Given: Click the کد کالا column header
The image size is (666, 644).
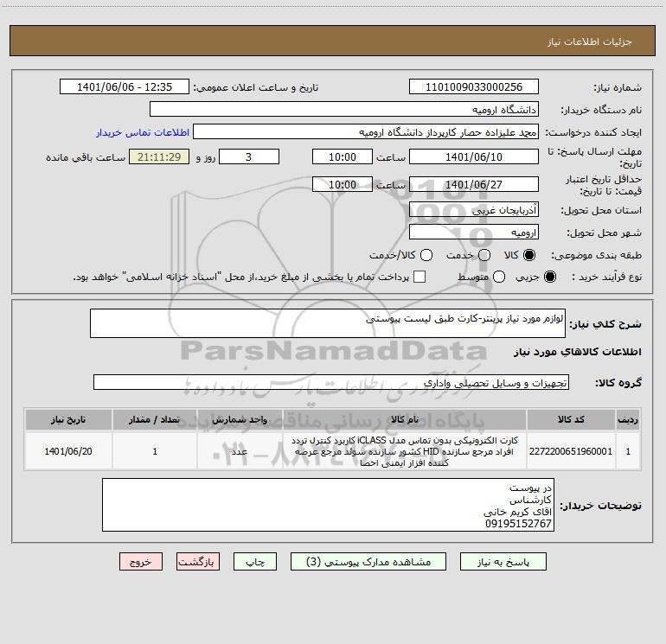Looking at the screenshot, I should click(571, 419).
